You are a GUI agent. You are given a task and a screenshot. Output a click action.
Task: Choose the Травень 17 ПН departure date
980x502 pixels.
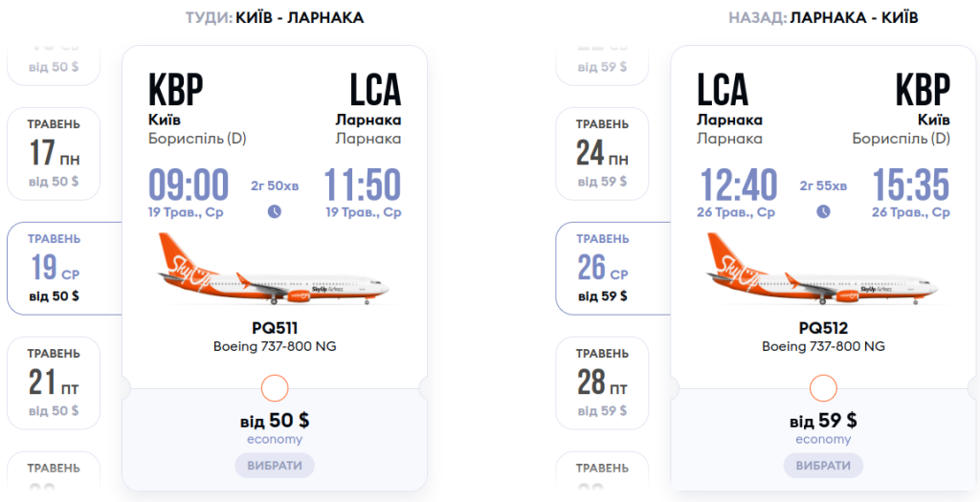(54, 153)
